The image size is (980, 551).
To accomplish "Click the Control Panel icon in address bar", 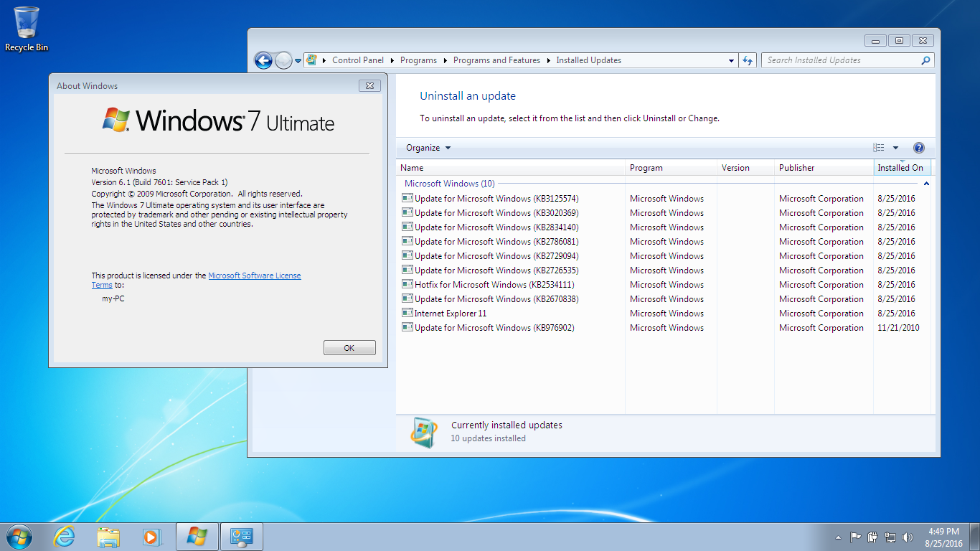I will (312, 60).
